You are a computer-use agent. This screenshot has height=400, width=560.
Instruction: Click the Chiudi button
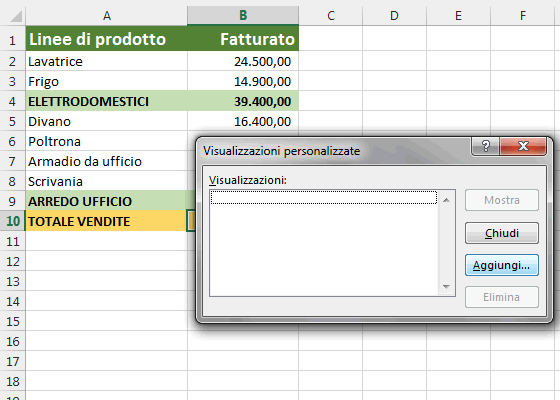point(501,233)
